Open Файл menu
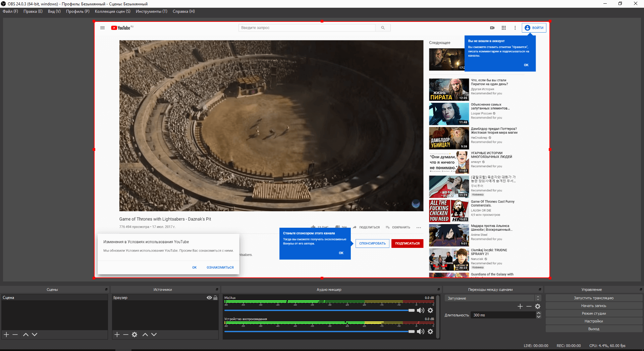This screenshot has height=351, width=644. tap(10, 11)
